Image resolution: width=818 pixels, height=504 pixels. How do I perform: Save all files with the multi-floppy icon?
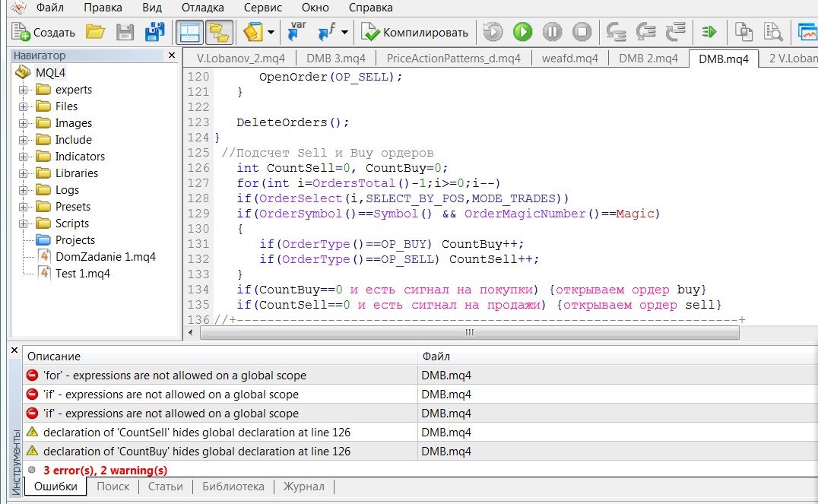point(154,33)
